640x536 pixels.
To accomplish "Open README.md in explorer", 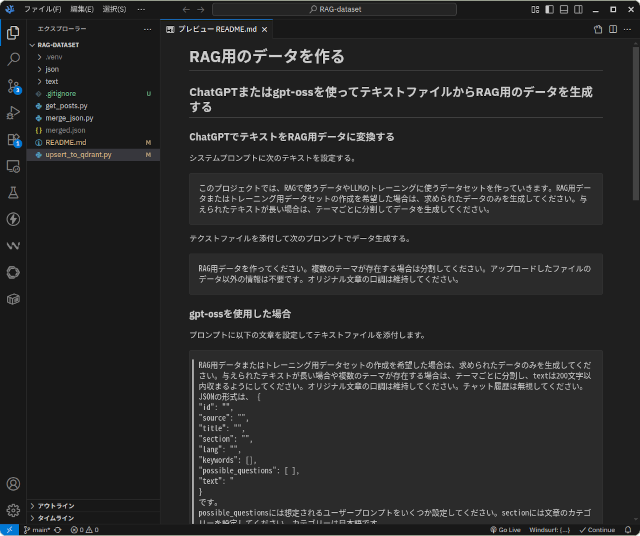I will click(x=93, y=142).
